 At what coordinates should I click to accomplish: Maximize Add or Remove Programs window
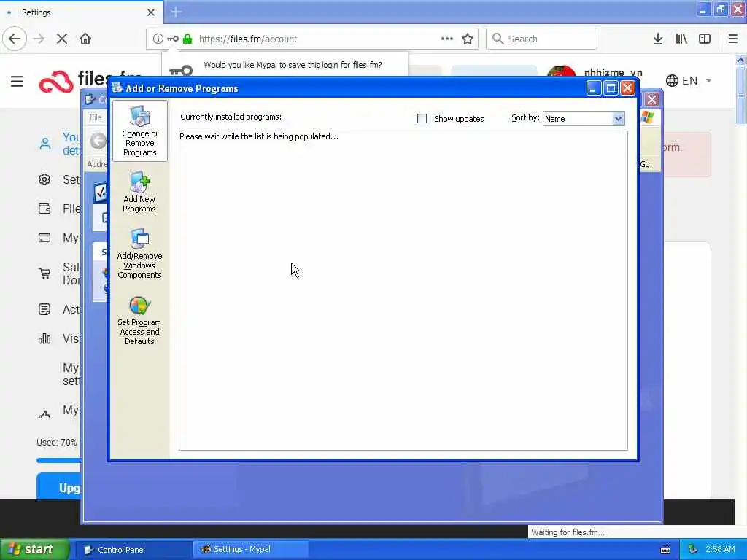pyautogui.click(x=611, y=88)
